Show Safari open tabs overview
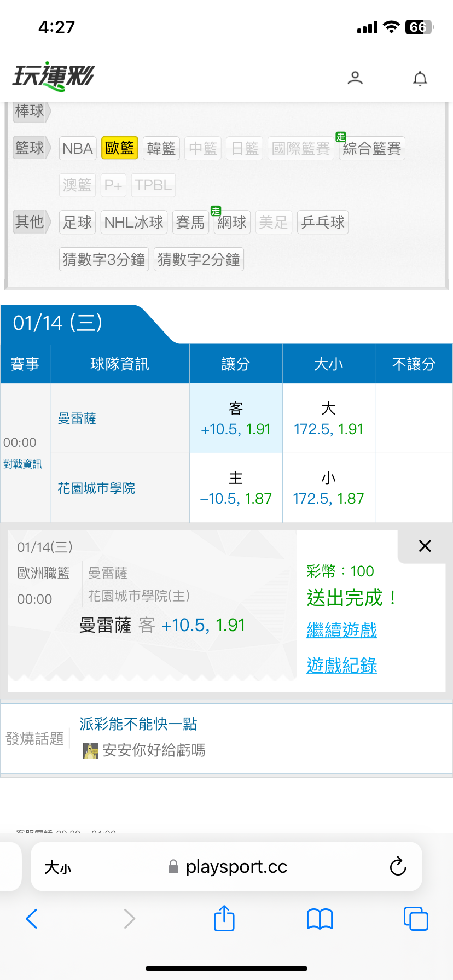453x980 pixels. (415, 919)
